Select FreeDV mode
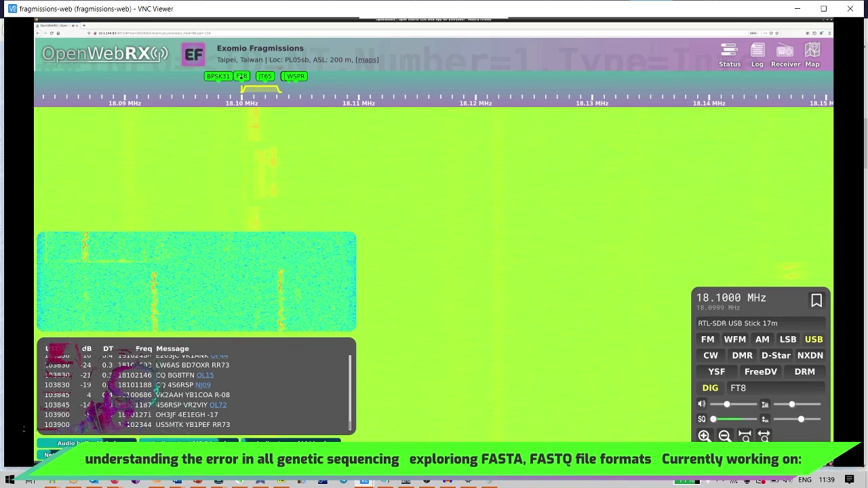This screenshot has height=488, width=868. click(x=760, y=371)
